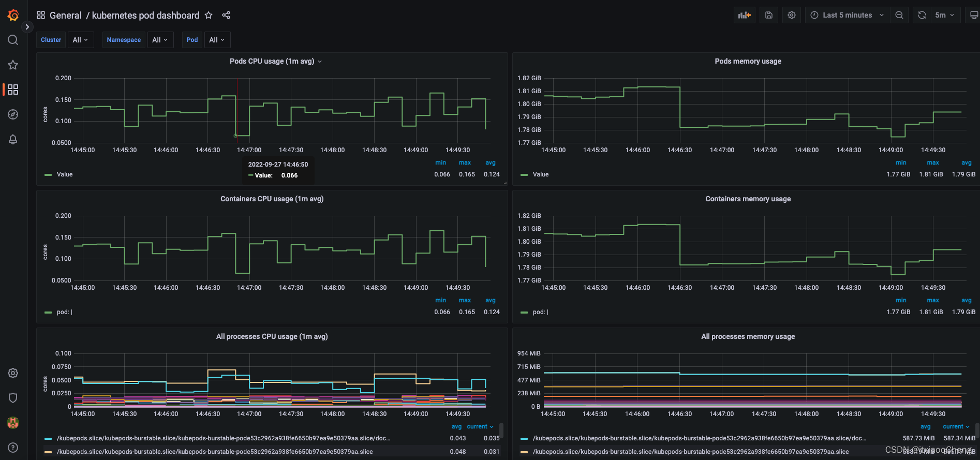Zoom out the time range
Viewport: 980px width, 460px height.
pos(899,15)
